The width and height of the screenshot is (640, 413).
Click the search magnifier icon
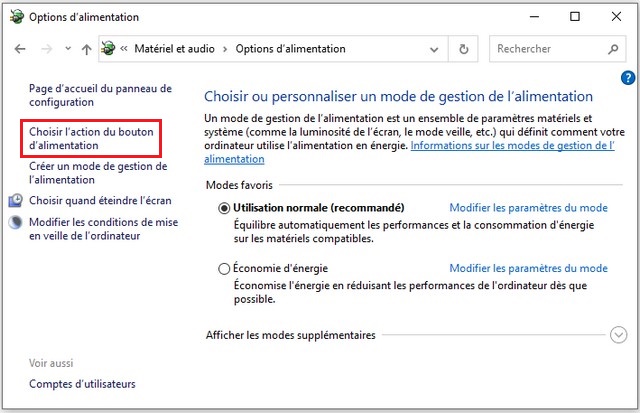click(613, 49)
